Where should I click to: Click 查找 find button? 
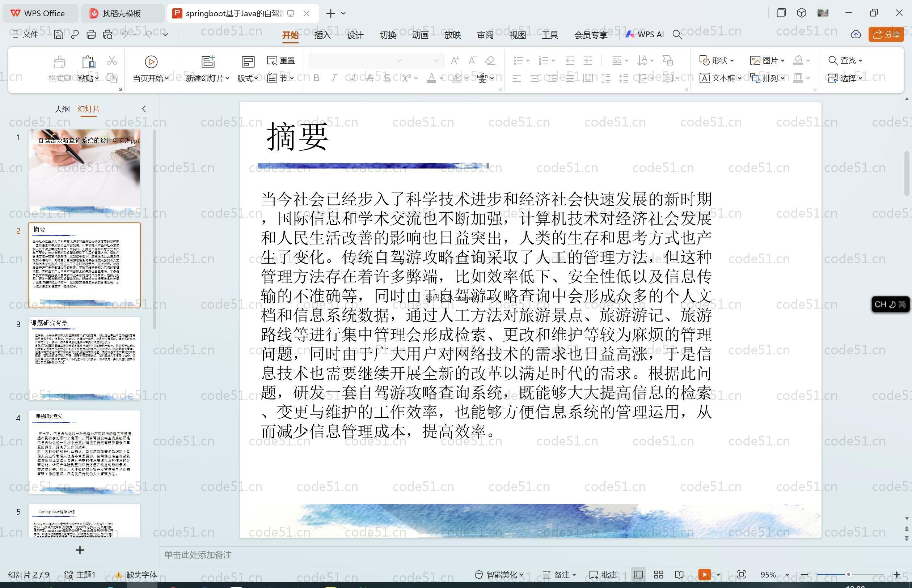point(845,60)
